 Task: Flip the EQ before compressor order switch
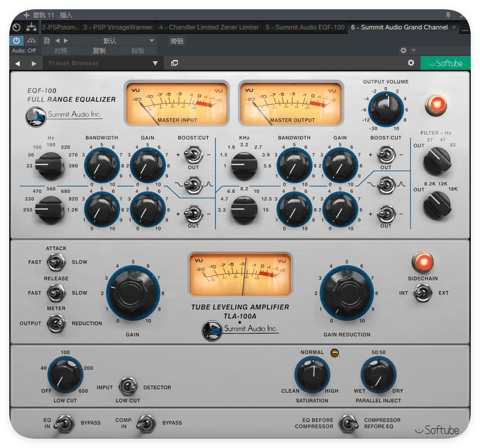(348, 424)
